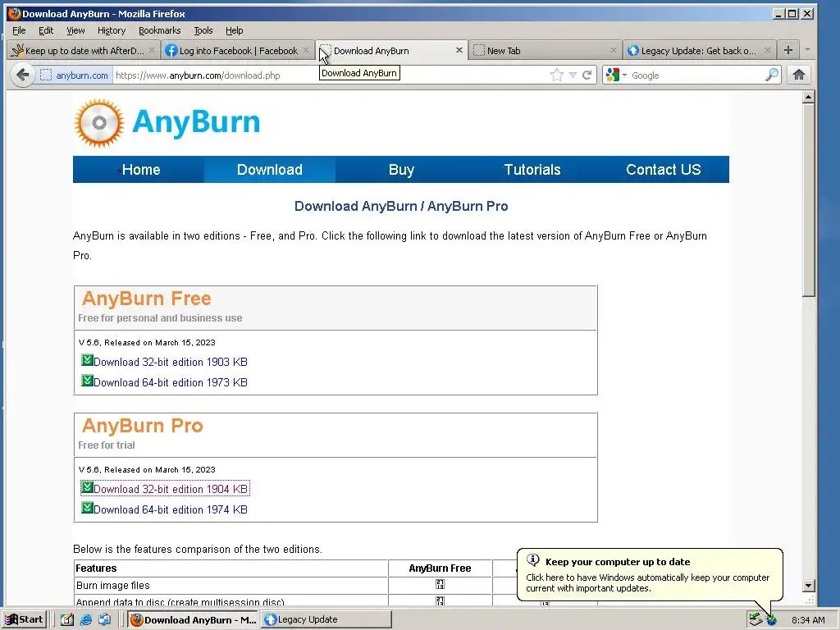
Task: Click inside the Google search field
Action: [696, 75]
